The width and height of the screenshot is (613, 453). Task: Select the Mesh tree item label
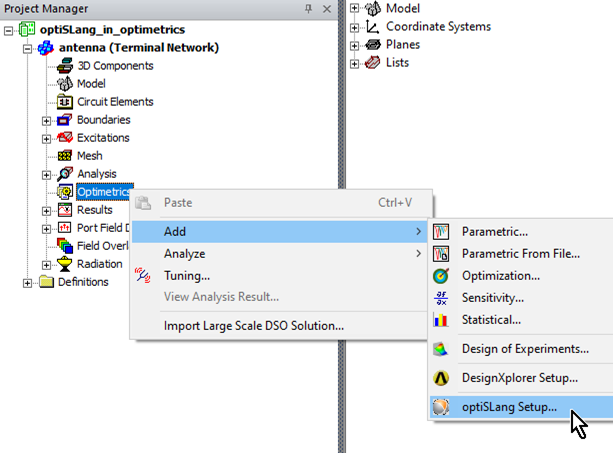[x=90, y=156]
